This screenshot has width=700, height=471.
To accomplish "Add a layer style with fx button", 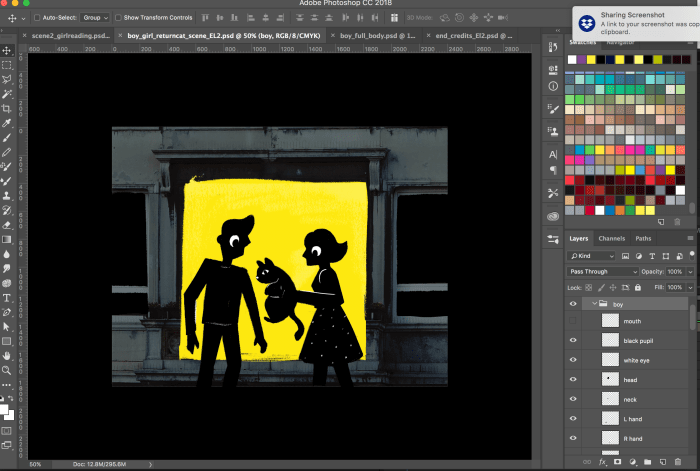I will [602, 462].
